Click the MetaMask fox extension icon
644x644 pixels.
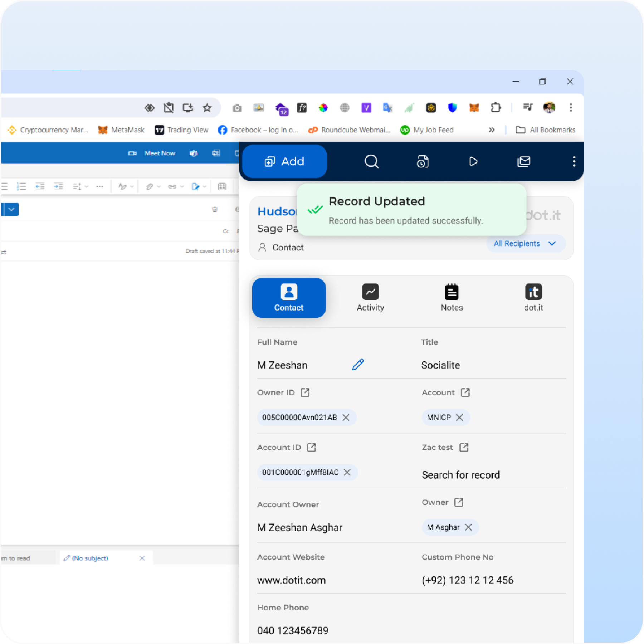click(474, 108)
